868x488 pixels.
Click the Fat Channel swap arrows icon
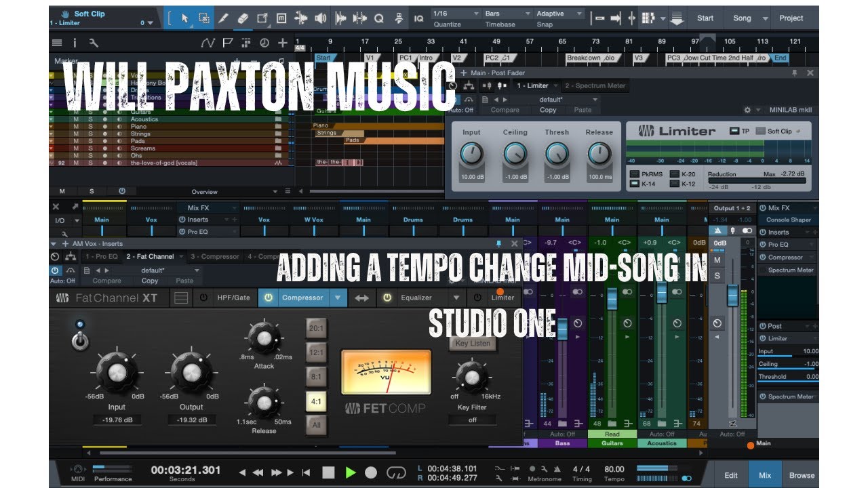(362, 298)
